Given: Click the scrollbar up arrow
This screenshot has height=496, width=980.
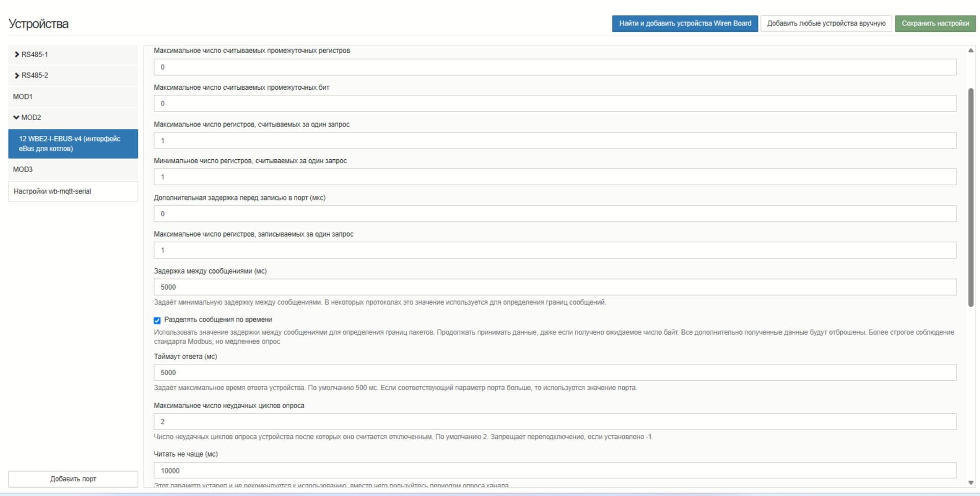Looking at the screenshot, I should coord(970,51).
